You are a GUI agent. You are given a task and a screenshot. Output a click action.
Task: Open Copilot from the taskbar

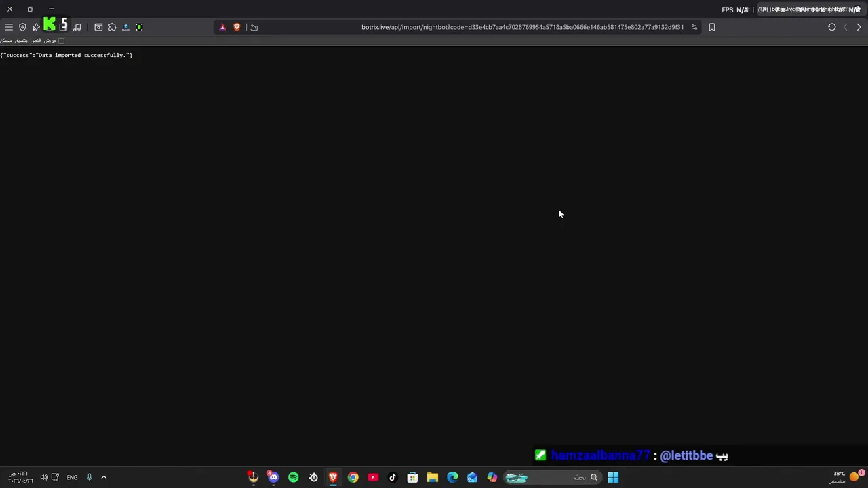point(492,477)
